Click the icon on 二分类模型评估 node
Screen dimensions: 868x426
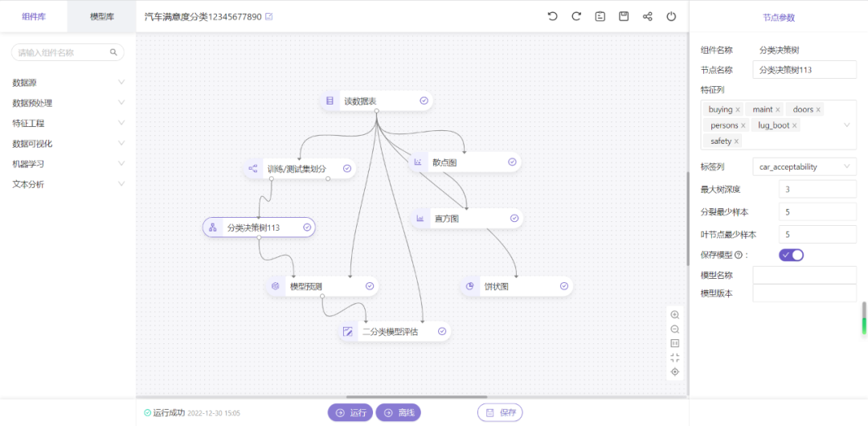(x=348, y=332)
